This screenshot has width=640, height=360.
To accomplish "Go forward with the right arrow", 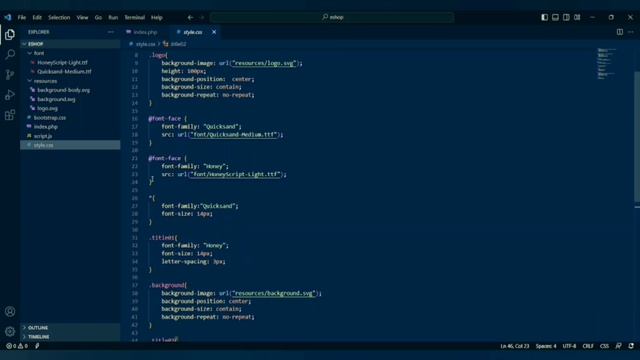I will pos(202,17).
